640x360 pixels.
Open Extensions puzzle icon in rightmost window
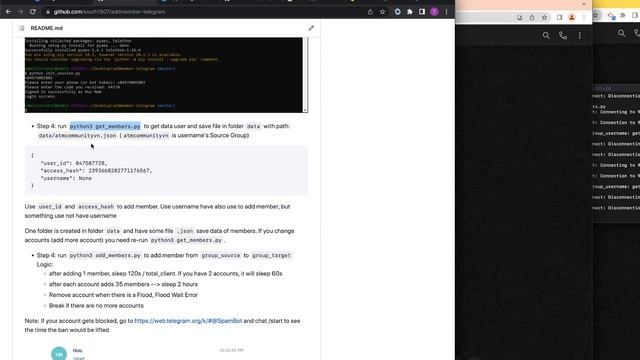pyautogui.click(x=623, y=16)
